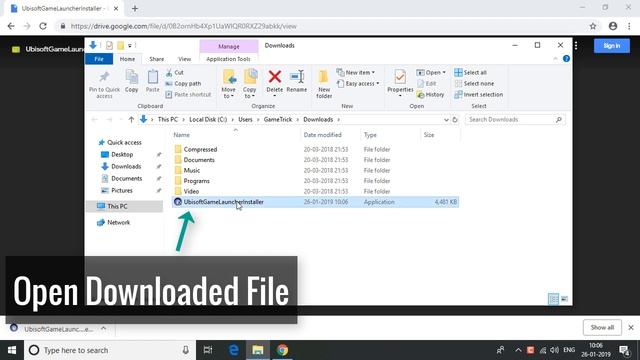Click GameTrick in the address path

coord(278,120)
